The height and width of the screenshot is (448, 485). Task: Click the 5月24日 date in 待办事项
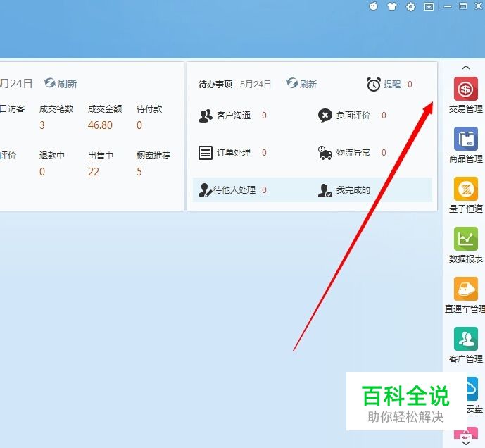pyautogui.click(x=256, y=85)
